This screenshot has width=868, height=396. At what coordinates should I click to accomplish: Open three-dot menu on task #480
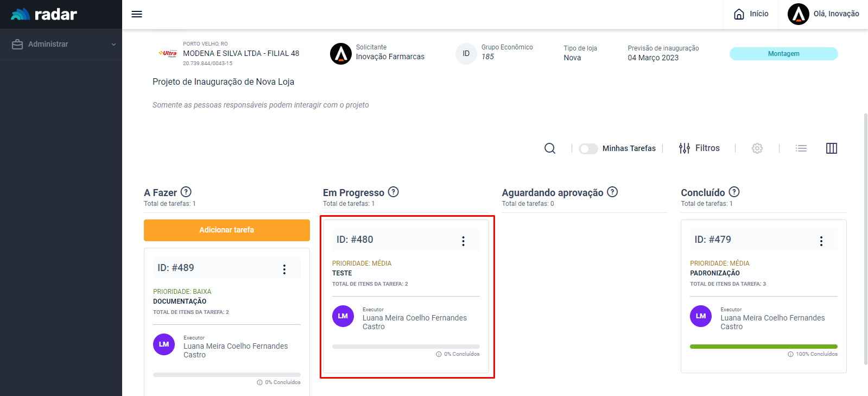point(463,241)
